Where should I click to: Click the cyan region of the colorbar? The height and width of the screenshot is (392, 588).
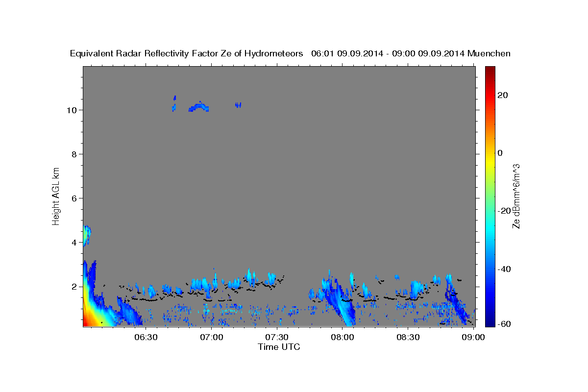point(490,228)
